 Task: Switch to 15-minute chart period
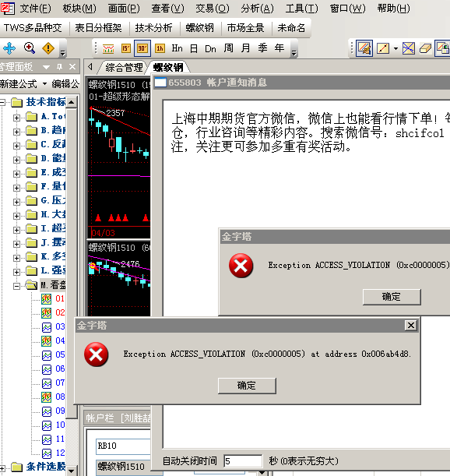point(125,48)
